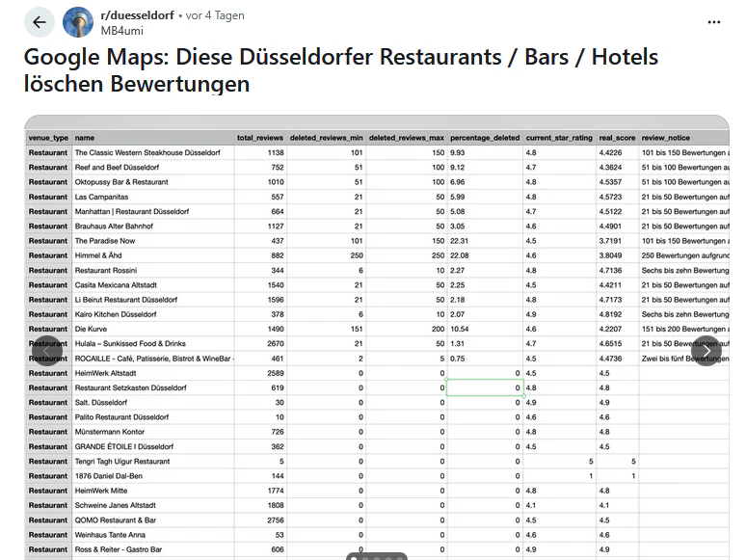Image resolution: width=746 pixels, height=560 pixels.
Task: Open MB4umi user profile
Action: pyautogui.click(x=121, y=31)
